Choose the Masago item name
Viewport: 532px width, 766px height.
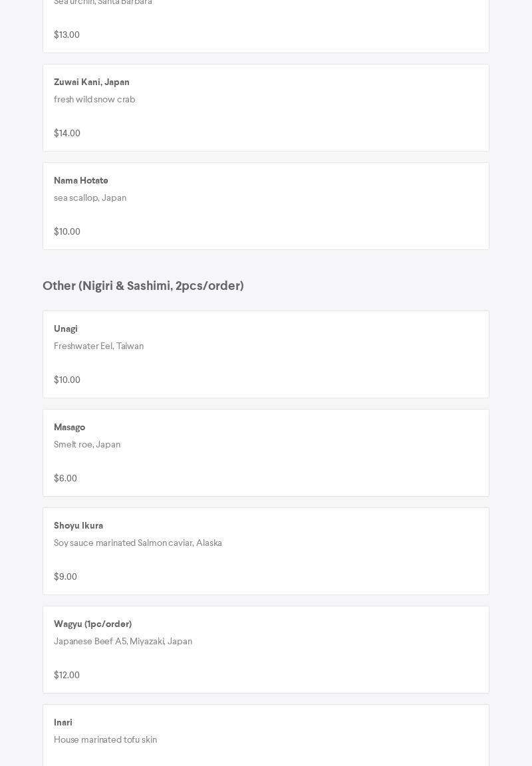pos(70,428)
